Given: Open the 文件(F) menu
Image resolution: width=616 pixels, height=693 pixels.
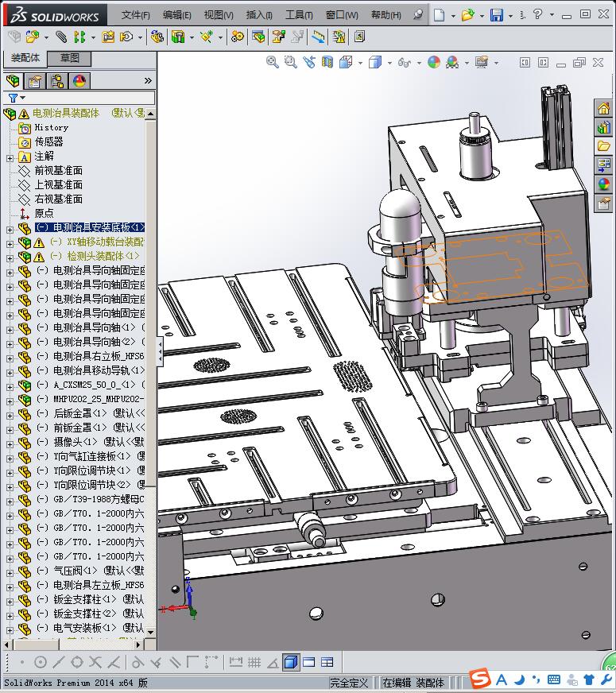Looking at the screenshot, I should click(x=136, y=15).
